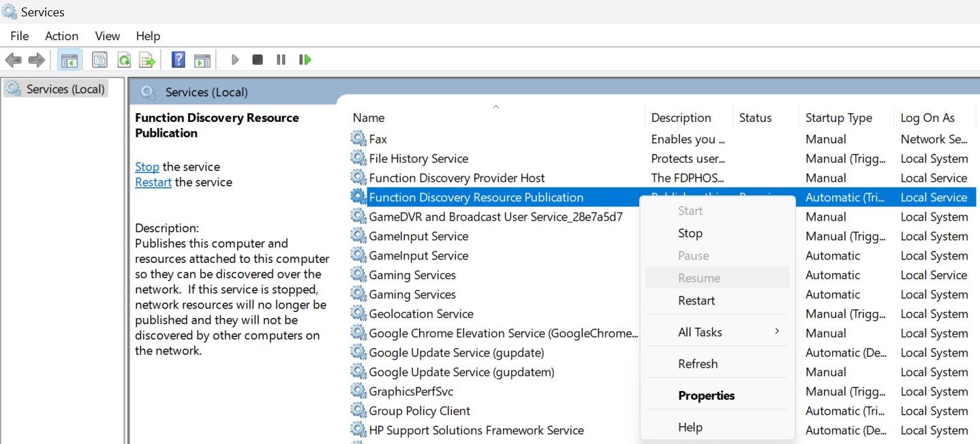The height and width of the screenshot is (444, 980).
Task: Click the gear icon beside Fax service
Action: [x=358, y=139]
